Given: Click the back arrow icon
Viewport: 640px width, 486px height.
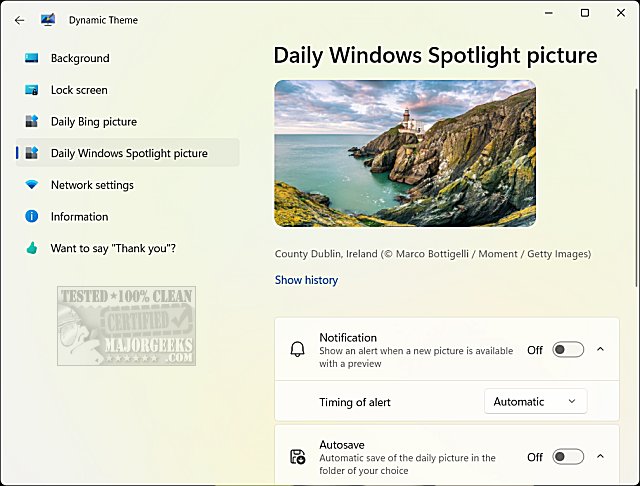Looking at the screenshot, I should (x=20, y=20).
